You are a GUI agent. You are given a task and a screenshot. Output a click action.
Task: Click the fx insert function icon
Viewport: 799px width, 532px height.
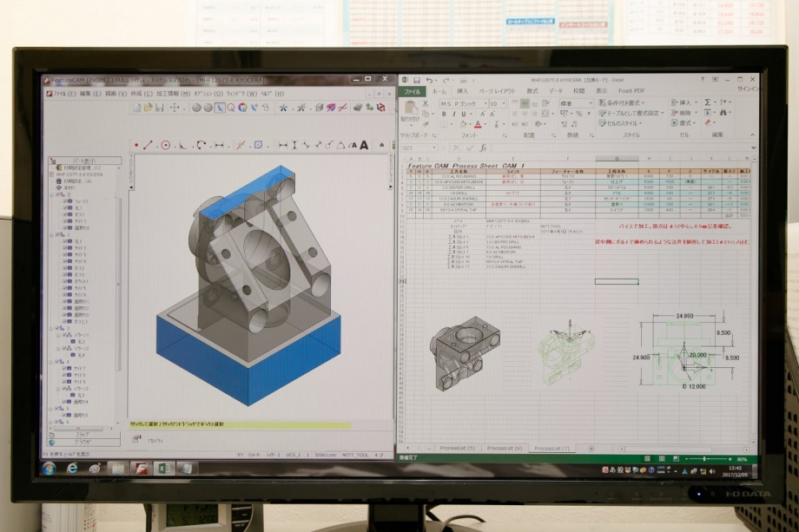click(483, 148)
